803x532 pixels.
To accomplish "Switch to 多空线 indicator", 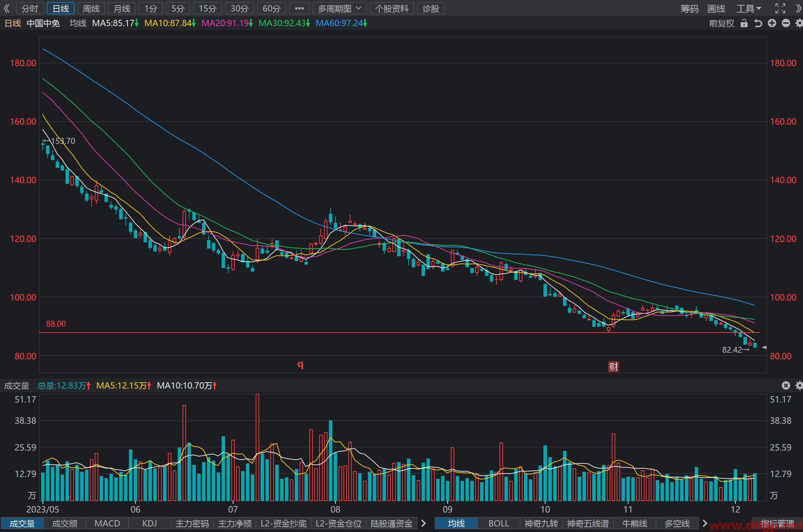I will click(x=677, y=523).
